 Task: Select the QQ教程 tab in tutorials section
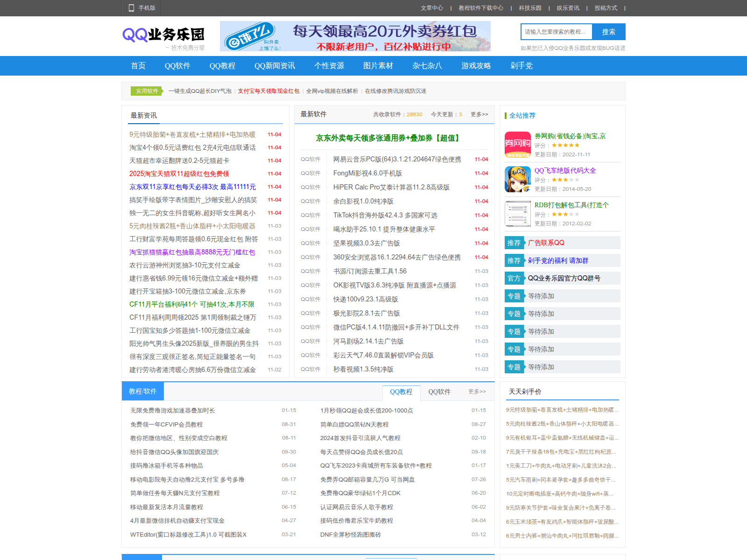(401, 392)
